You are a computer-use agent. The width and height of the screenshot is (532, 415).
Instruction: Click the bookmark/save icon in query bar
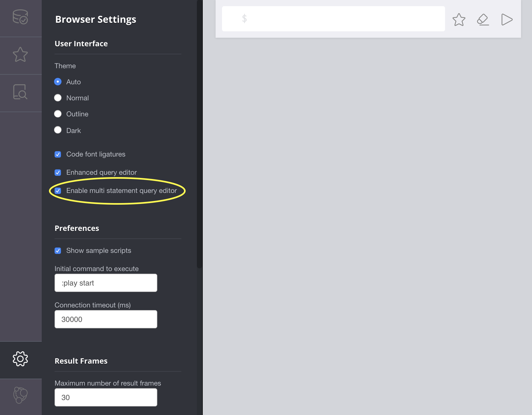point(459,19)
